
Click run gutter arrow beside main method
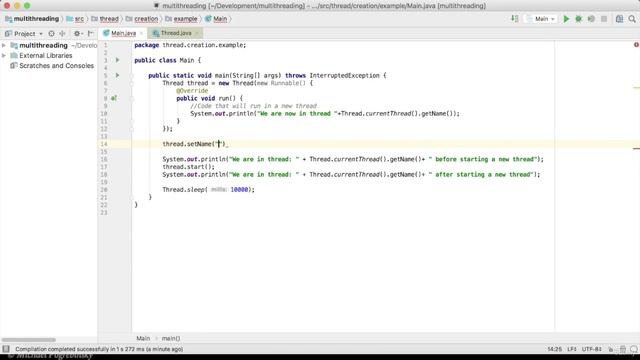tap(118, 76)
